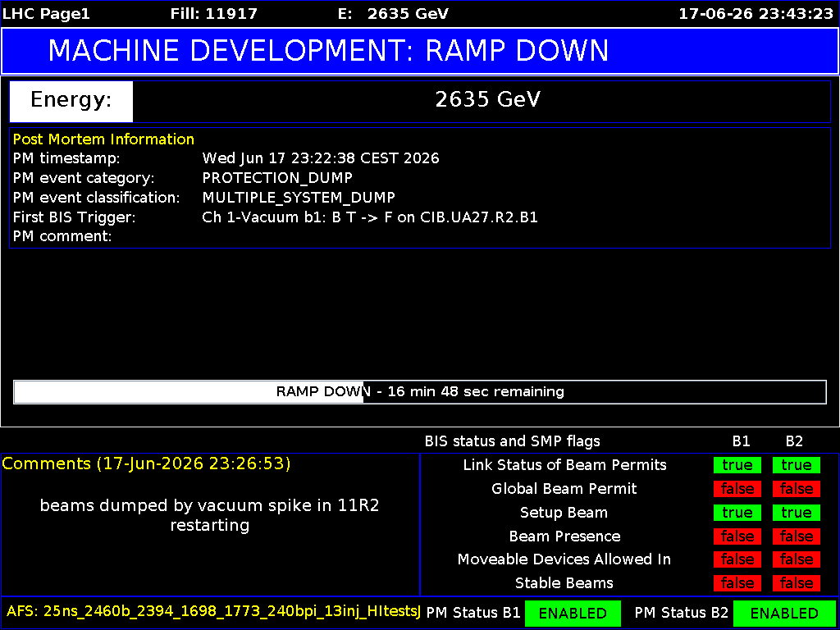The image size is (840, 630).
Task: Click BIS status and SMP flags heading
Action: point(512,441)
